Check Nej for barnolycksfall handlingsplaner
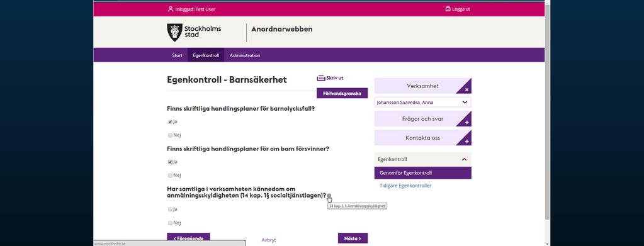This screenshot has width=644, height=246. 170,135
